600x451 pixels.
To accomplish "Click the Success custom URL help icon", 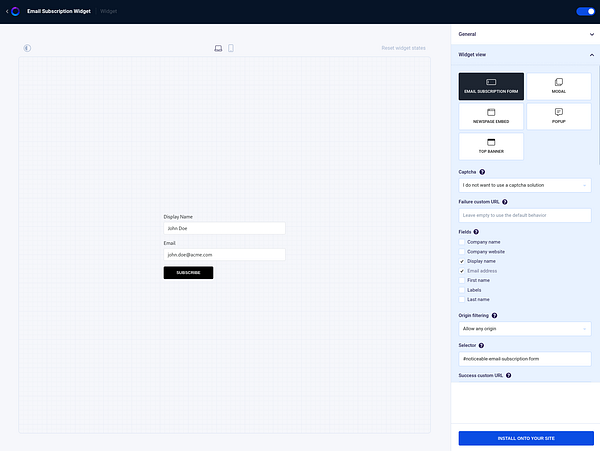I will pos(509,376).
